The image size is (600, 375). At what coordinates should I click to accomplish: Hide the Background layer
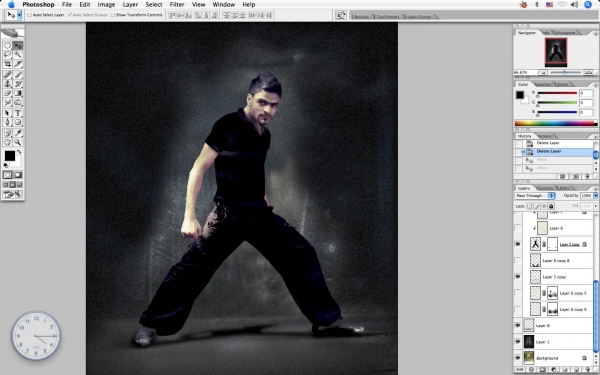click(518, 358)
